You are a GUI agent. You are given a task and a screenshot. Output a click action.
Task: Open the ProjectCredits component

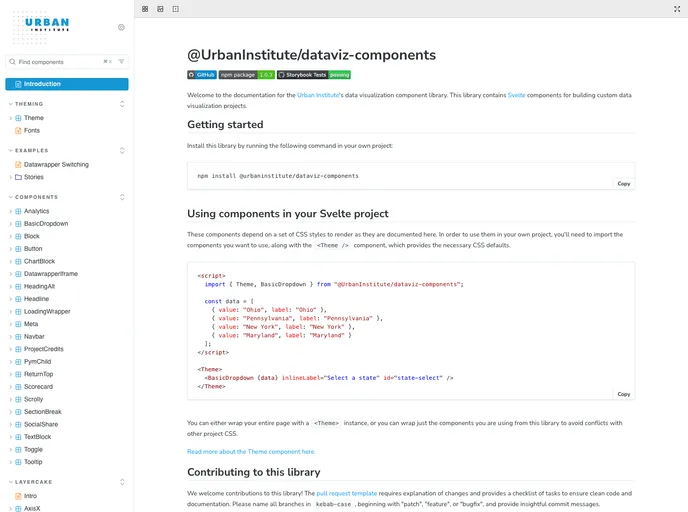pyautogui.click(x=43, y=349)
